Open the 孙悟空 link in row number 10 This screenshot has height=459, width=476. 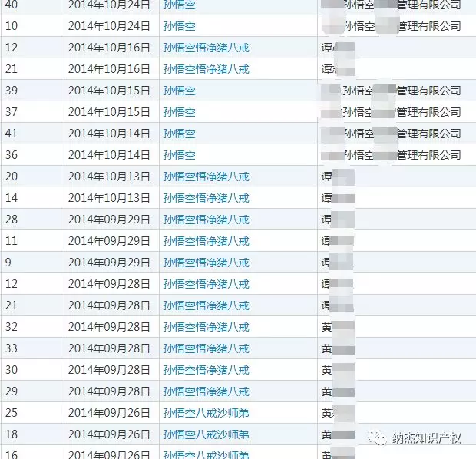pyautogui.click(x=179, y=26)
